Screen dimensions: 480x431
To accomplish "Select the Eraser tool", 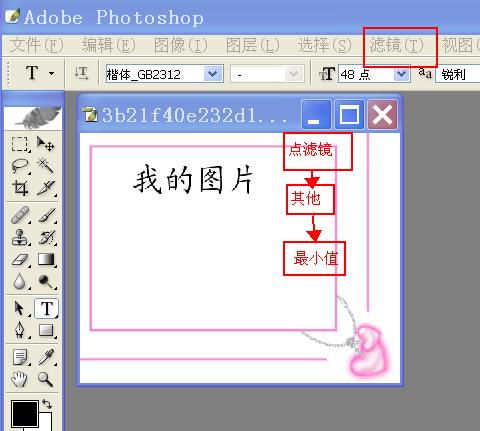I will click(x=20, y=260).
